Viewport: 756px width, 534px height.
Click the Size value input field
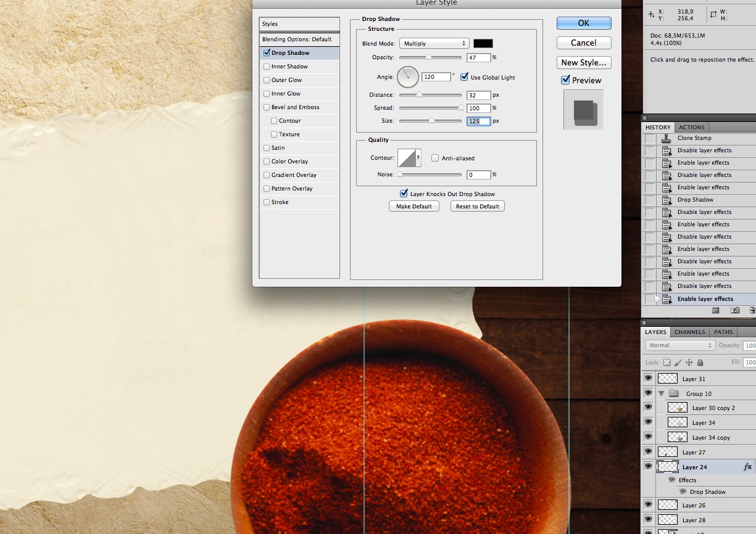point(479,121)
